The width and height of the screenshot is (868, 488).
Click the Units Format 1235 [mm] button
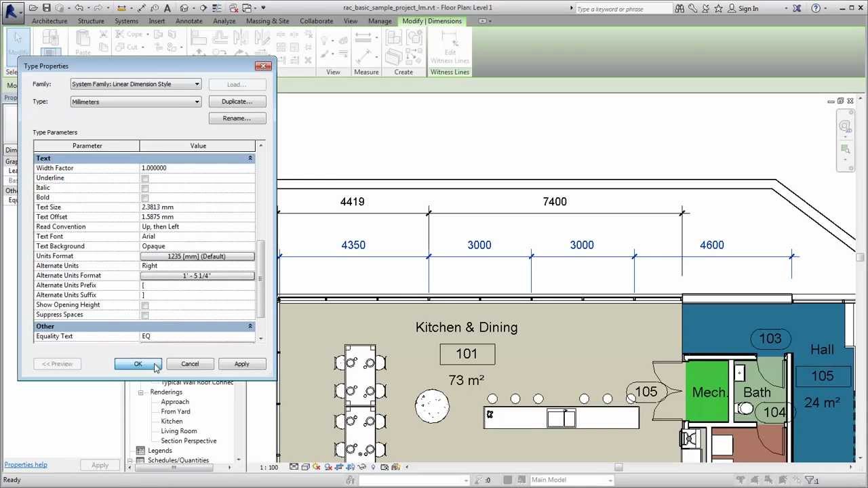(197, 256)
